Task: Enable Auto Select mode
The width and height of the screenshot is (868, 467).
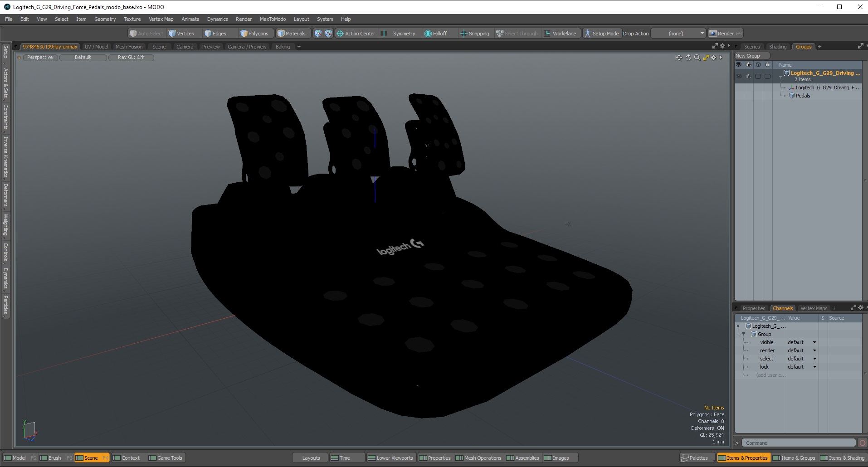Action: pos(146,34)
